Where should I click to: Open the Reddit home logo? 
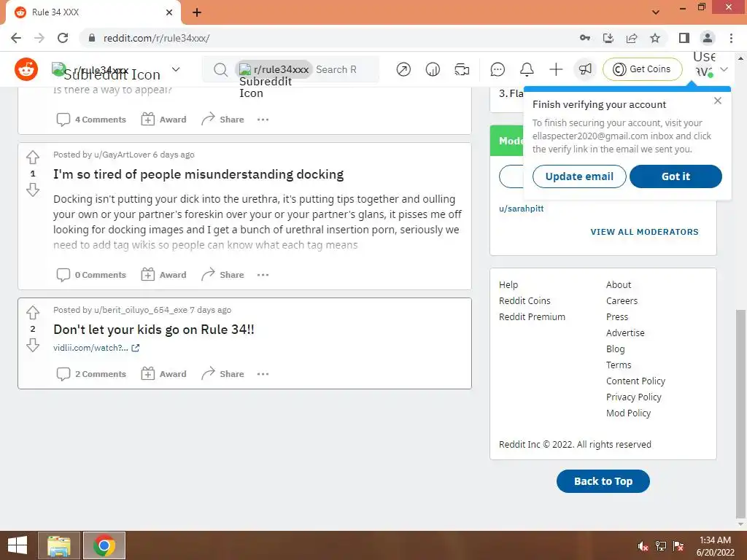coord(26,69)
